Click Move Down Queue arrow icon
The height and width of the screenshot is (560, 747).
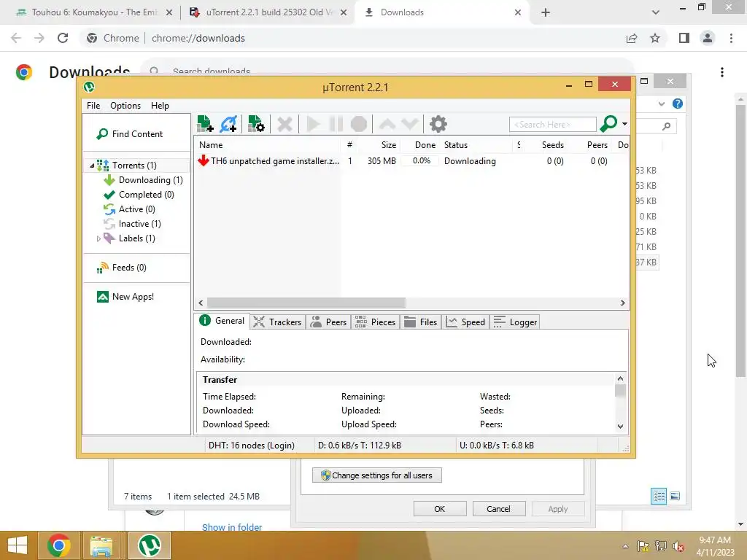coord(410,124)
